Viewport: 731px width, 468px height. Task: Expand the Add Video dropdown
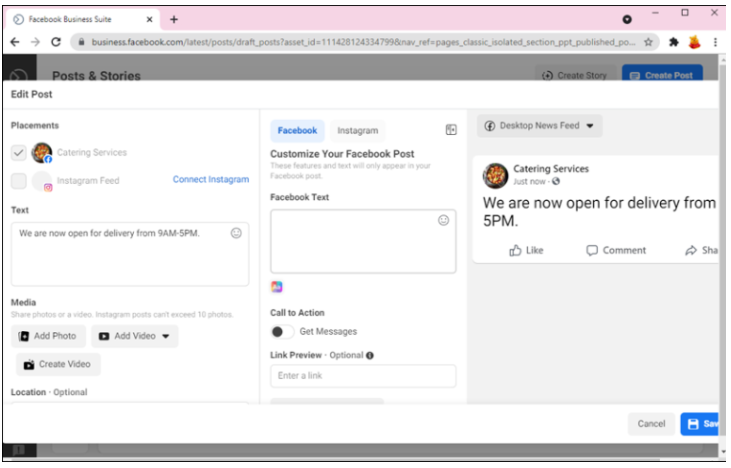point(166,336)
